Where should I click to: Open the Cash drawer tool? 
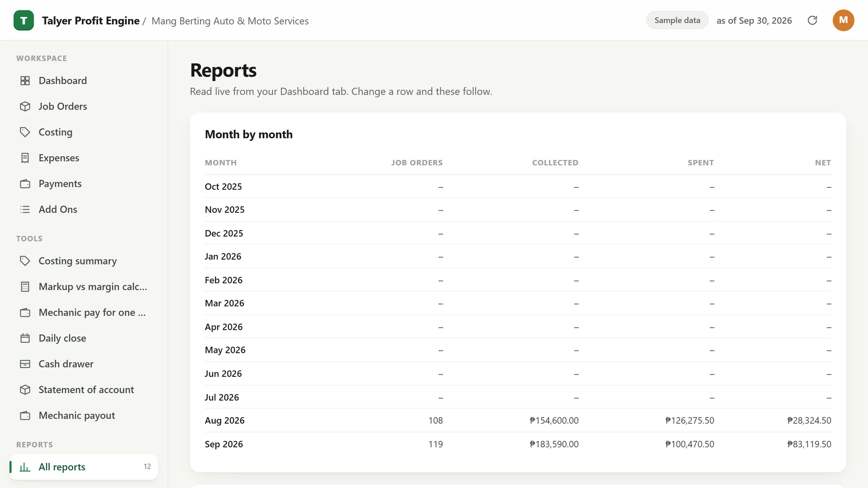(84, 364)
